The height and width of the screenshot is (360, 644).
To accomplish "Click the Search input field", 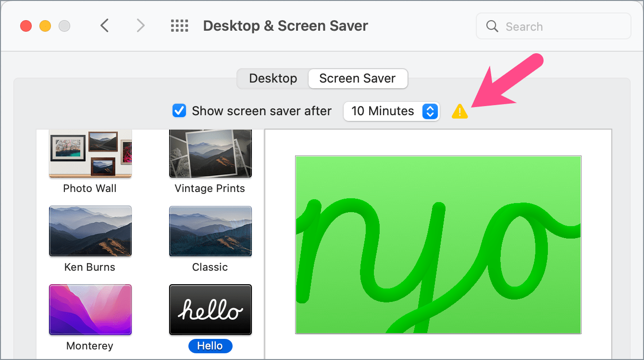I will coord(562,26).
